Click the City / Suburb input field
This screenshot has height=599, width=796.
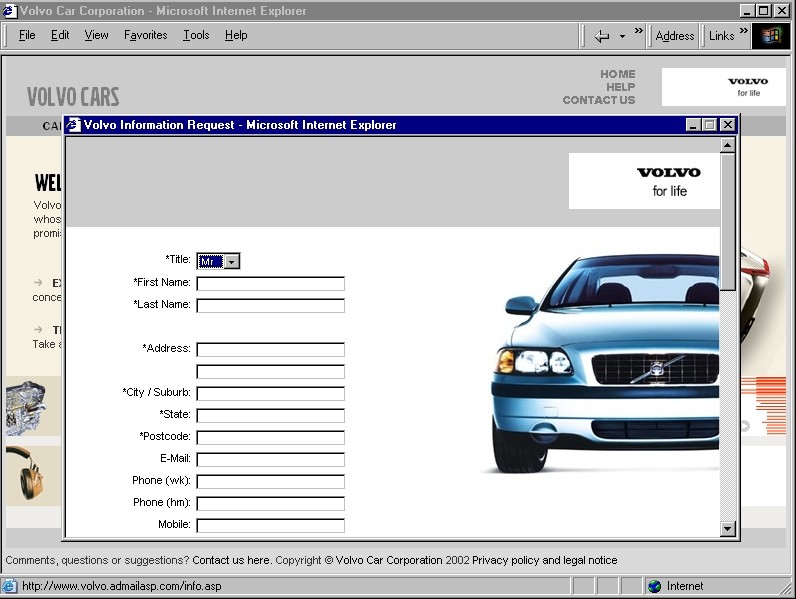coord(271,393)
